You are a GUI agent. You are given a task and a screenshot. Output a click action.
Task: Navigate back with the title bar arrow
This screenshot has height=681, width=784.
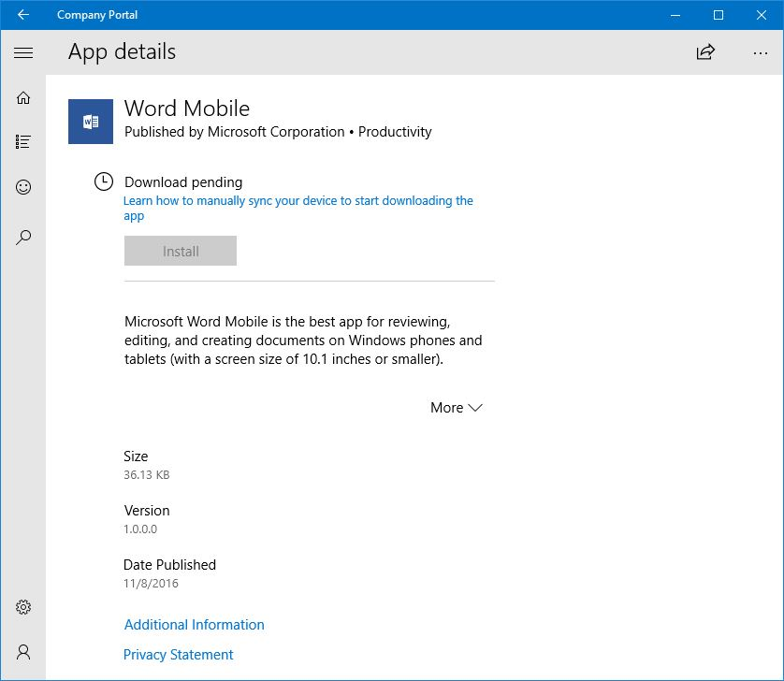[23, 15]
